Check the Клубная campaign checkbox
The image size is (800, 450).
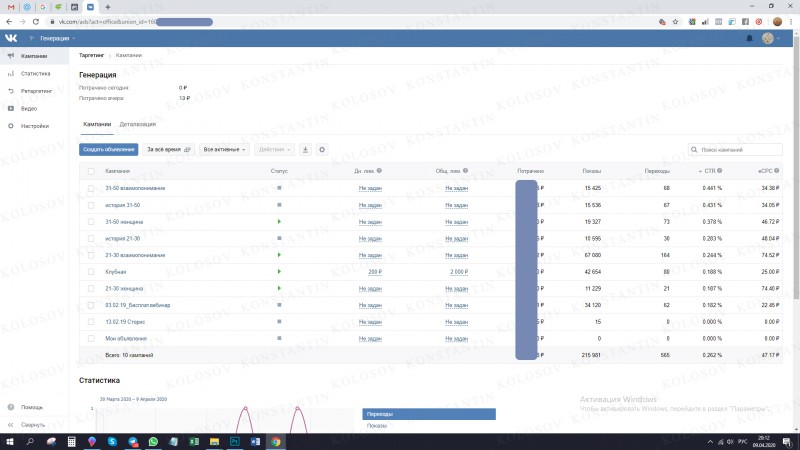click(91, 272)
